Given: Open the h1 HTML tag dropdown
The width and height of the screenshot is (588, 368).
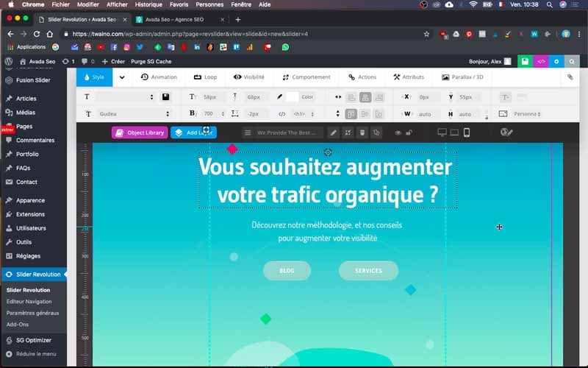Looking at the screenshot, I should (x=304, y=114).
